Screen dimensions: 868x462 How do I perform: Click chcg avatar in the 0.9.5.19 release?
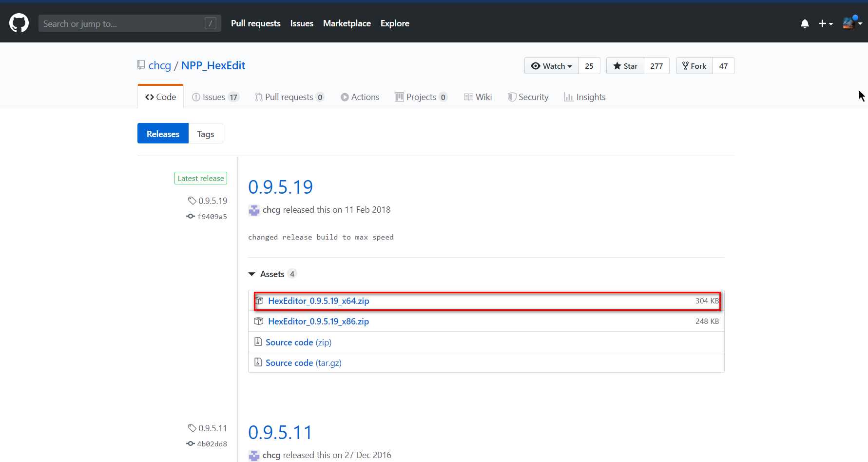tap(254, 210)
